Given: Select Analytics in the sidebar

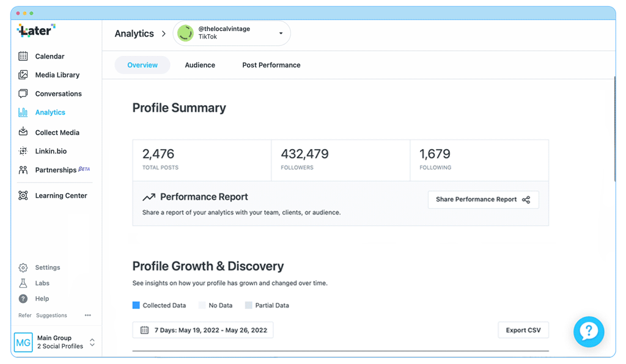Looking at the screenshot, I should point(50,112).
